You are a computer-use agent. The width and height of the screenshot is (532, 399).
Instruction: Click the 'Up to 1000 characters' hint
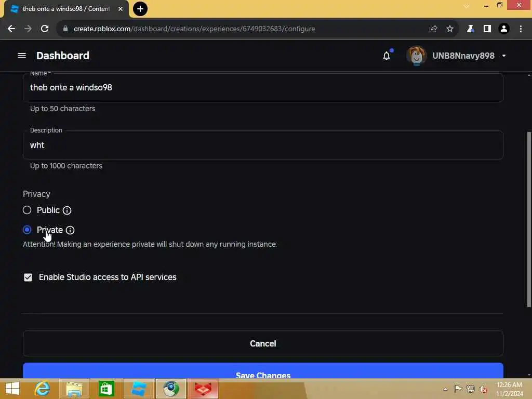[66, 166]
